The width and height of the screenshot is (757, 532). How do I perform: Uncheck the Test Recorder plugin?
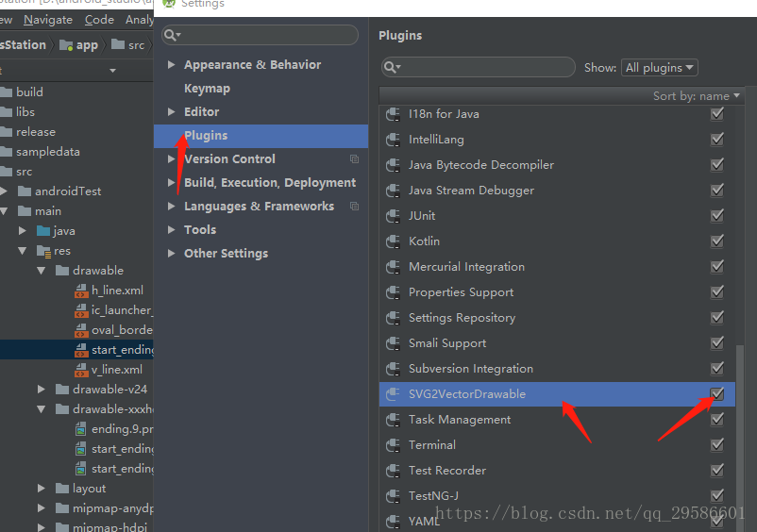(x=717, y=471)
